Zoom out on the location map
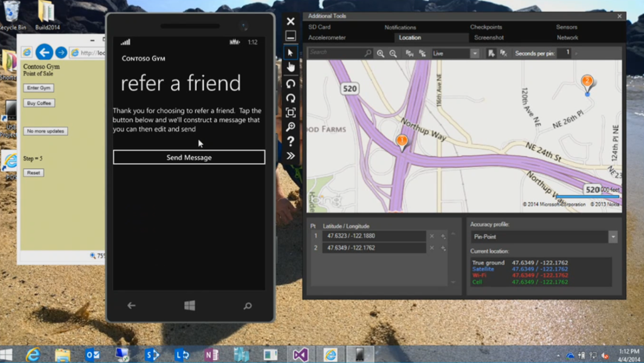Screen dimensions: 644x363 click(x=393, y=53)
